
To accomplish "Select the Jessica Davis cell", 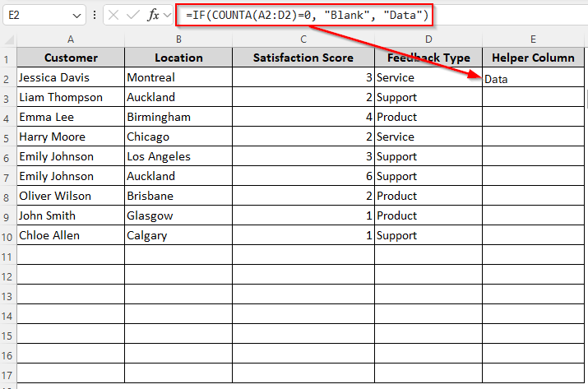I will (71, 77).
